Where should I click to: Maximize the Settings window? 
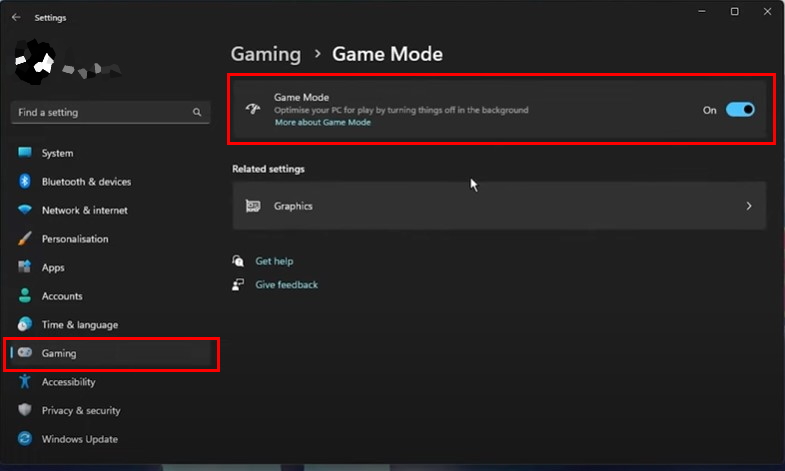pos(734,11)
